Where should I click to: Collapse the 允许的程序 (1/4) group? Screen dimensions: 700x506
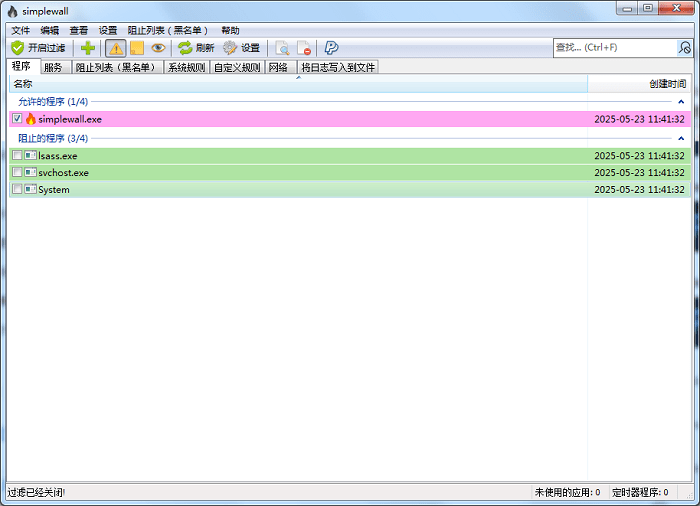point(681,102)
